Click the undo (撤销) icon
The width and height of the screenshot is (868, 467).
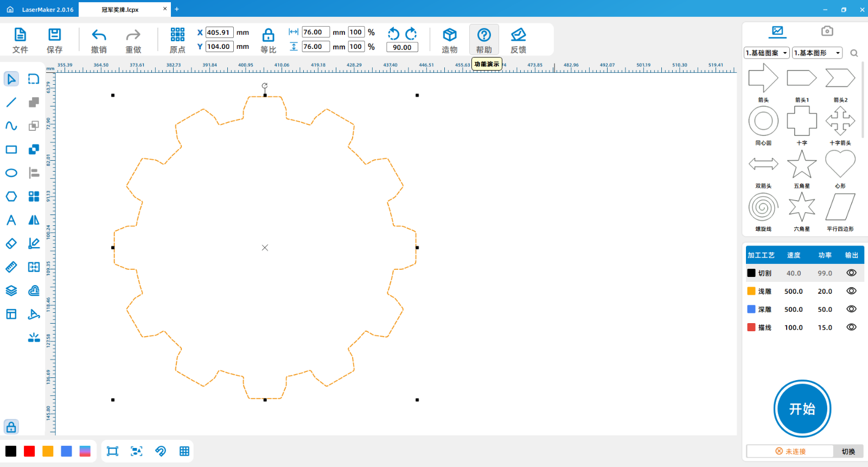click(x=99, y=36)
